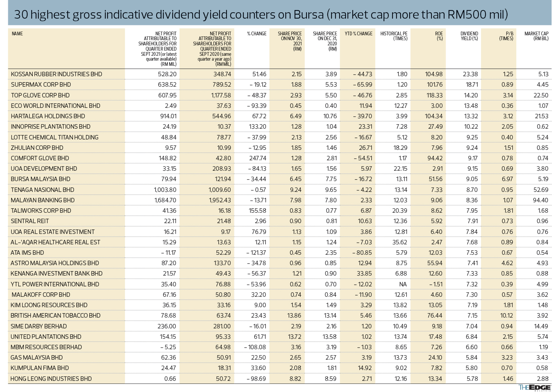Select the COMFORT GLOVE BHD row name
This screenshot has width=558, height=392.
point(40,158)
